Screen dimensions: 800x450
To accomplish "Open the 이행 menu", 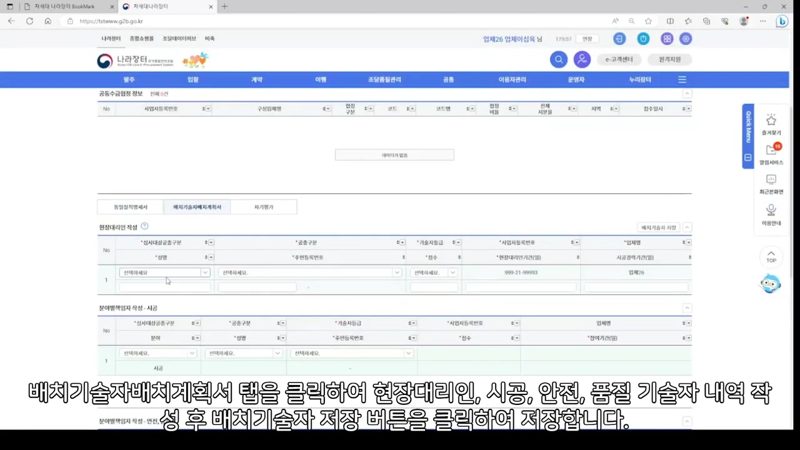I will [320, 80].
